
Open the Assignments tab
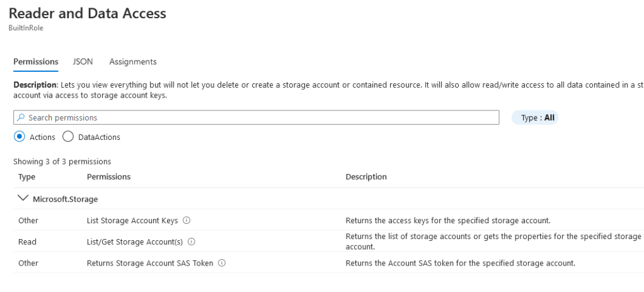coord(133,62)
